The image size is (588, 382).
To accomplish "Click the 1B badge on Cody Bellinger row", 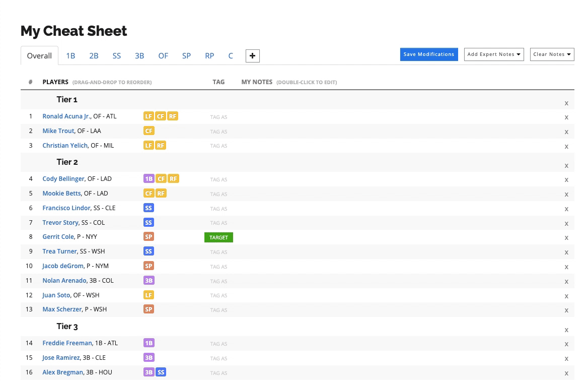I will click(x=149, y=179).
